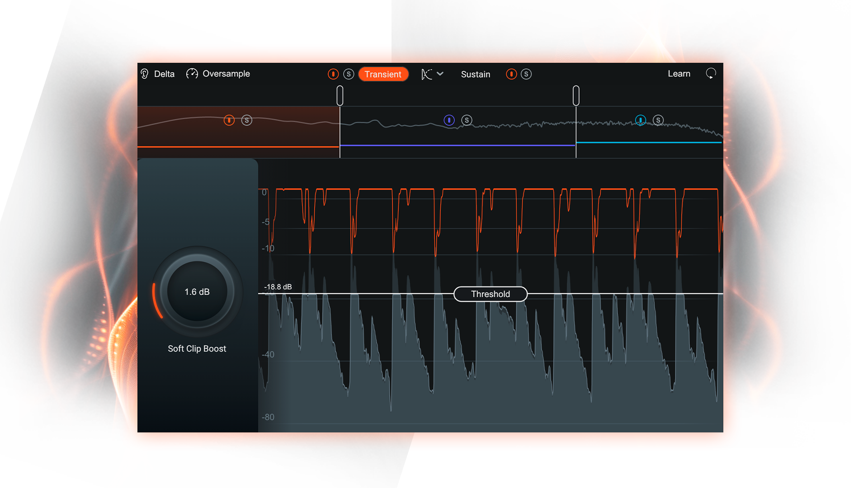Click the low/mid crossover handle
Image resolution: width=868 pixels, height=488 pixels.
[340, 96]
